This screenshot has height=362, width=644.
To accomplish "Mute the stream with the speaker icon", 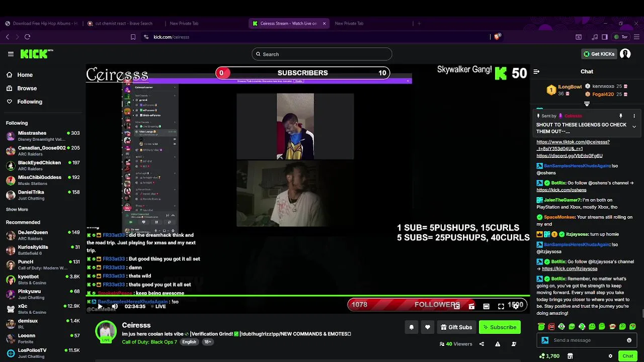I will (115, 306).
